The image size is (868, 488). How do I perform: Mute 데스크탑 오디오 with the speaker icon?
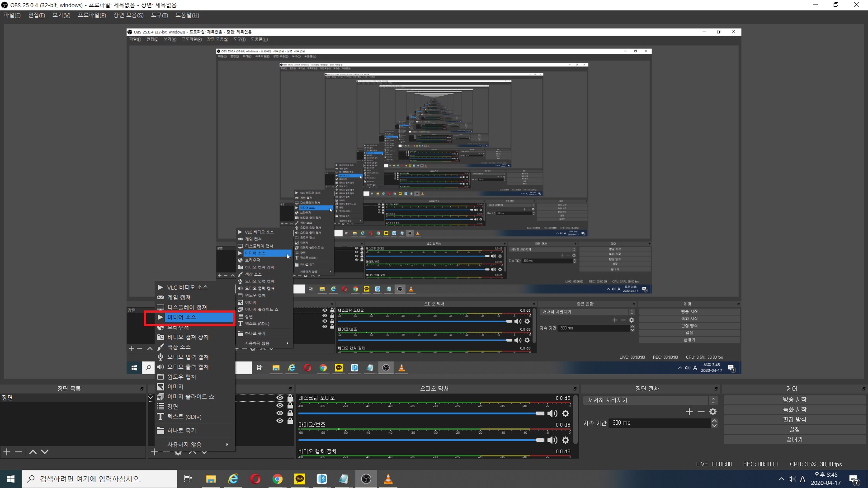pos(552,413)
